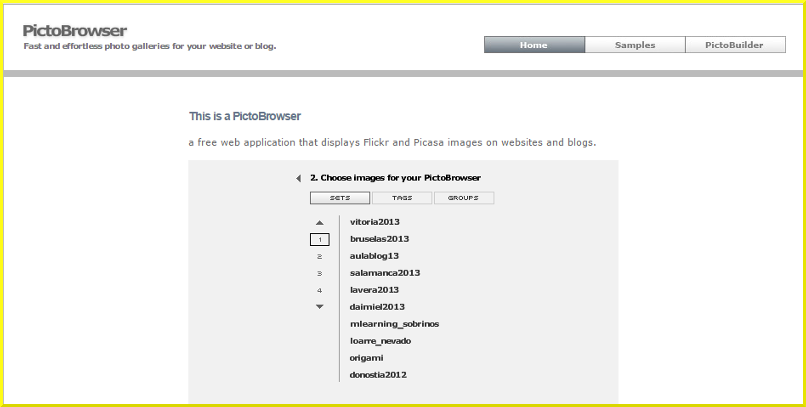Screen dimensions: 806x407
Task: Choose the vitoria2013 photo set
Action: (376, 222)
